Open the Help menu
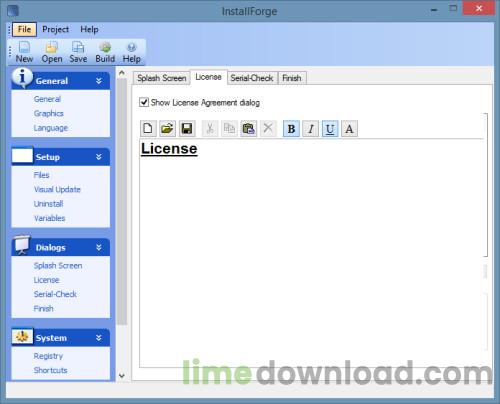This screenshot has width=500, height=404. (x=89, y=29)
